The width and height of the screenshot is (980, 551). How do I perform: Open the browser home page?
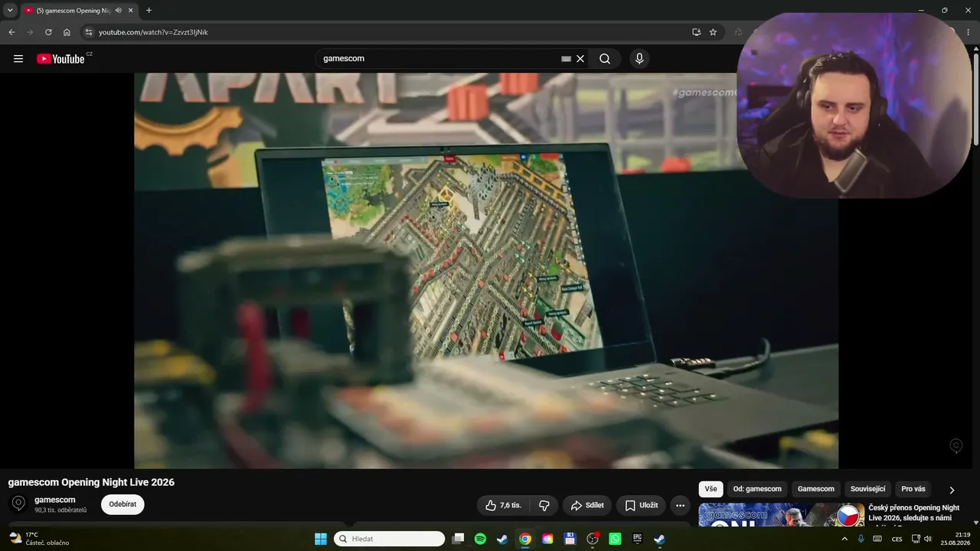[x=67, y=32]
